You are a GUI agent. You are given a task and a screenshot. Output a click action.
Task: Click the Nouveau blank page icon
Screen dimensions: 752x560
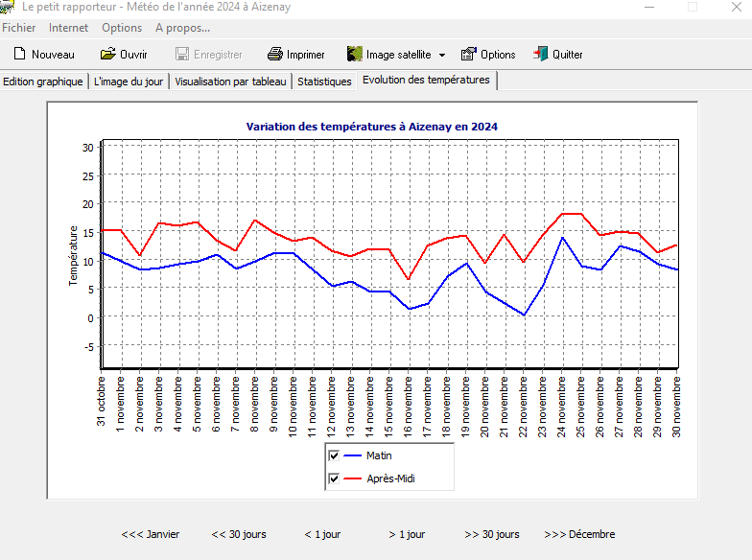[19, 55]
